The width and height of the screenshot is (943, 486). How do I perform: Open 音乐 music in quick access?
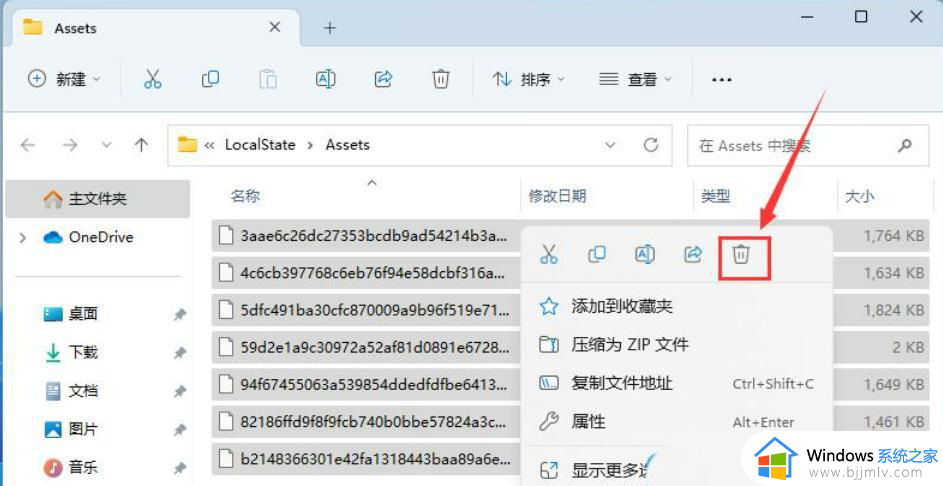pyautogui.click(x=71, y=467)
